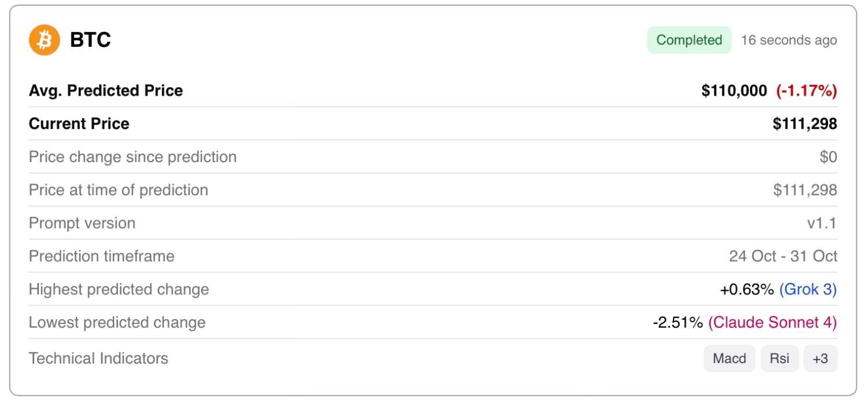The height and width of the screenshot is (403, 868).
Task: Click the v1.1 prompt version value
Action: [822, 223]
